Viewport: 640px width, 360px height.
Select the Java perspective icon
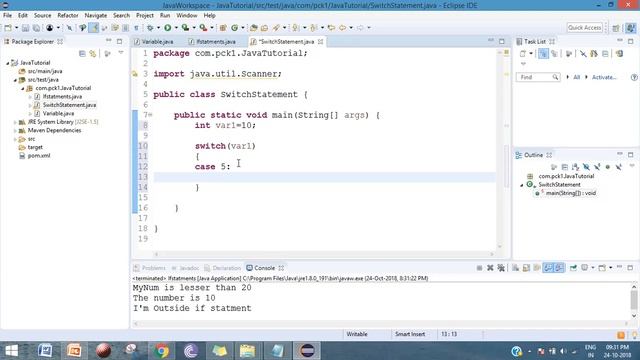click(630, 28)
